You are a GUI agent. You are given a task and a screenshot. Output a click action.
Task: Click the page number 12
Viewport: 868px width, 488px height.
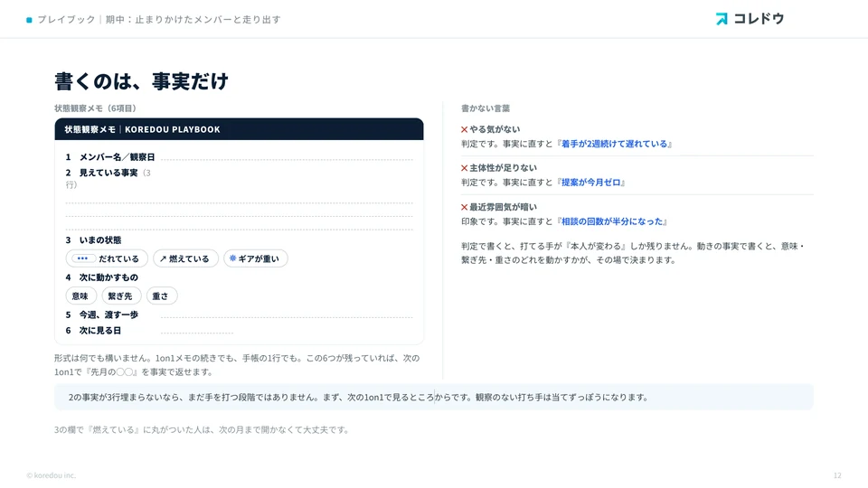[x=837, y=475]
